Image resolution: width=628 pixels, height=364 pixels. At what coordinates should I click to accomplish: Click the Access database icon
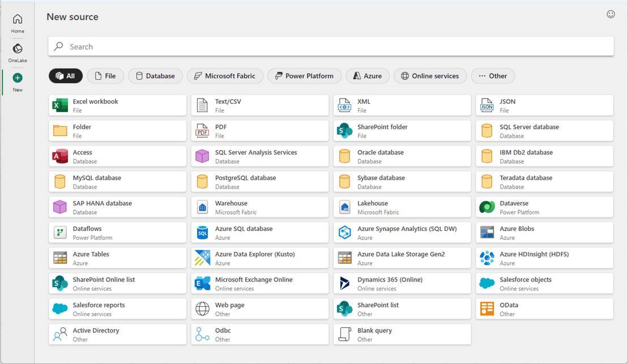coord(60,156)
